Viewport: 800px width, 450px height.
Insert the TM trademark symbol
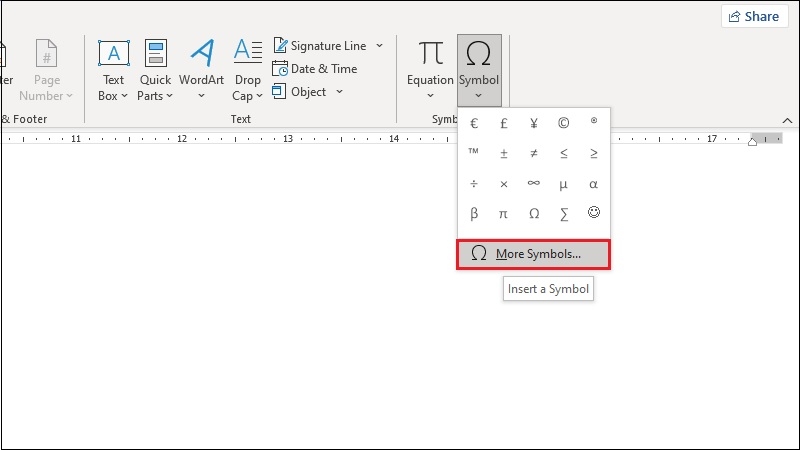tap(473, 152)
